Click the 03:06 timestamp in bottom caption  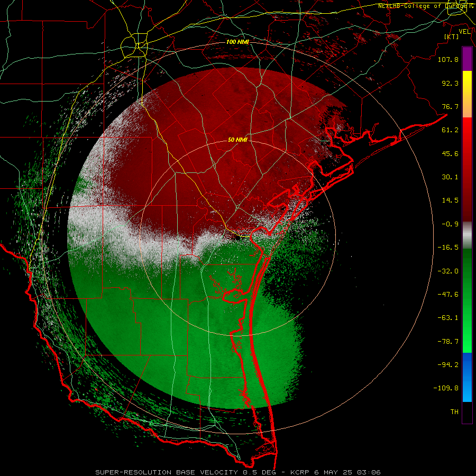[x=369, y=472]
